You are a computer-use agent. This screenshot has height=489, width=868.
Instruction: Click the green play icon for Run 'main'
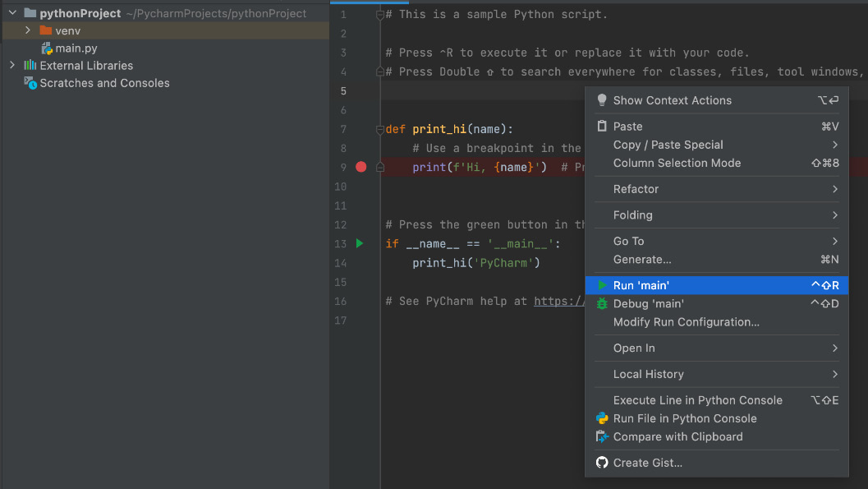click(602, 285)
